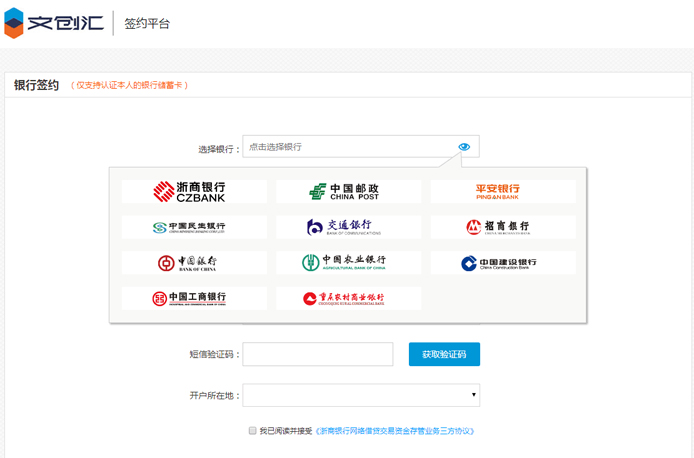Choose 中国工商银行 option
The image size is (694, 458).
pos(194,299)
